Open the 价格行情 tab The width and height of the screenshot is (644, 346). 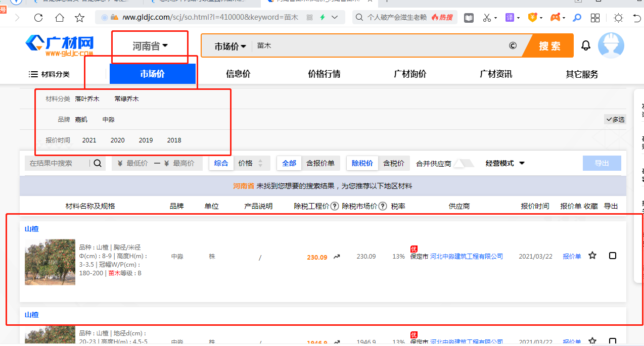pyautogui.click(x=324, y=74)
